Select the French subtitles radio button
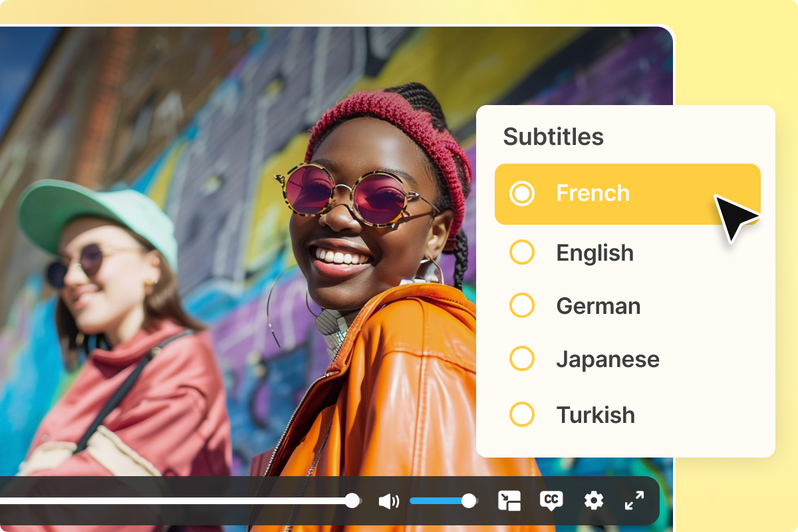The image size is (798, 532). [x=522, y=194]
